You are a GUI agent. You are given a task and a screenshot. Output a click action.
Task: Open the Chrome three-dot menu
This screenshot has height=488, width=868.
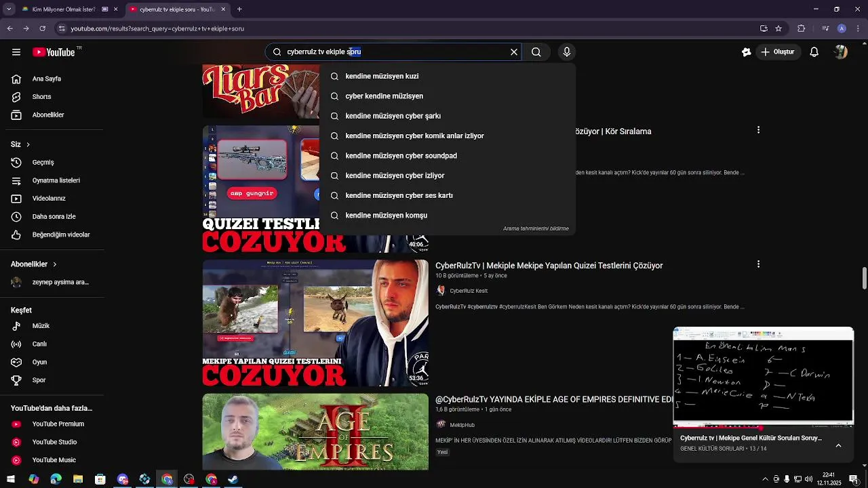pyautogui.click(x=859, y=28)
